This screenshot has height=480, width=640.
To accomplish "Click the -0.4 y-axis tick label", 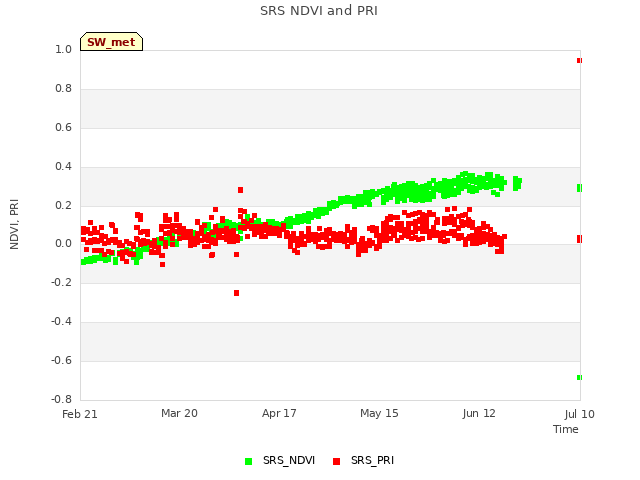I will pos(61,321).
